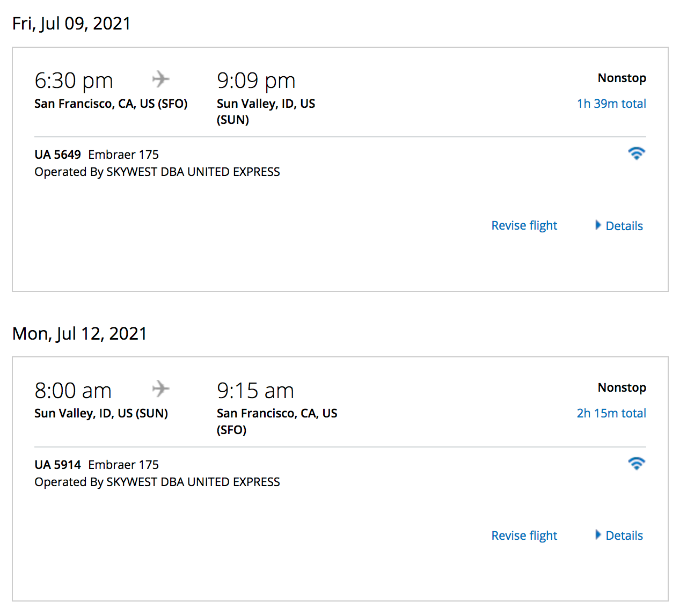The width and height of the screenshot is (687, 616).
Task: Click the airplane icon after 6:30 pm
Action: [x=160, y=79]
